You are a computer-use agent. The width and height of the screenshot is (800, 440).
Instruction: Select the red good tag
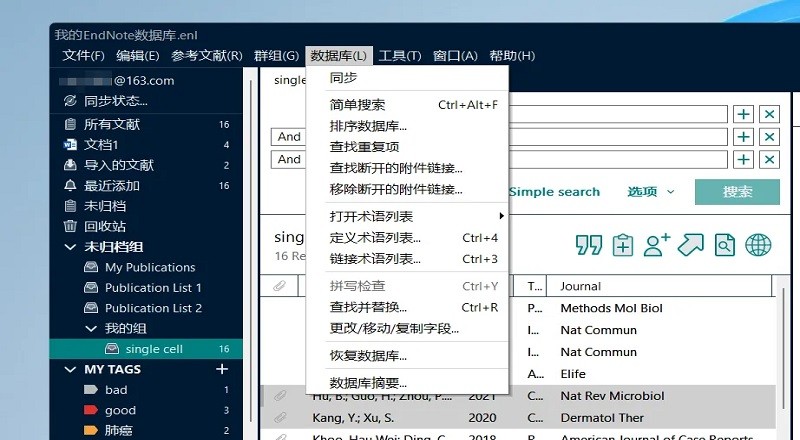120,410
